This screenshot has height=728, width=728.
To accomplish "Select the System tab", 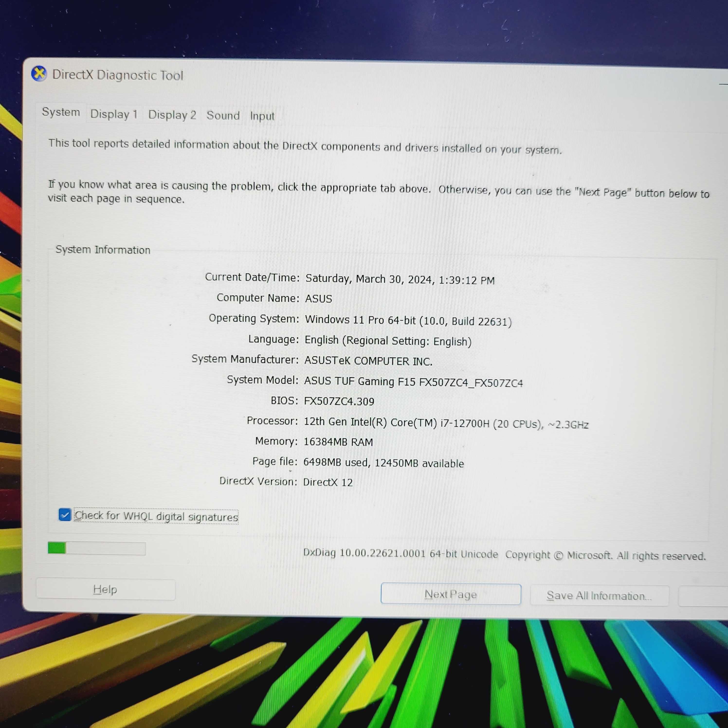I will pos(60,115).
